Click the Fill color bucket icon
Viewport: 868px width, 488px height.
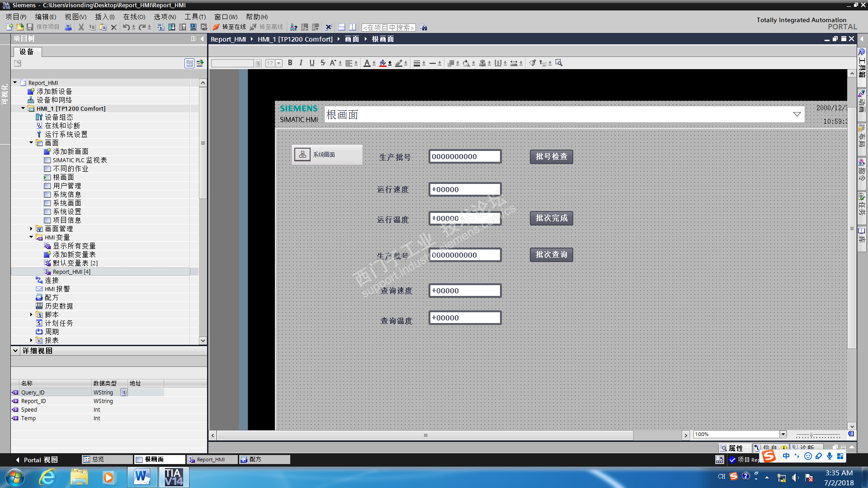tap(383, 63)
